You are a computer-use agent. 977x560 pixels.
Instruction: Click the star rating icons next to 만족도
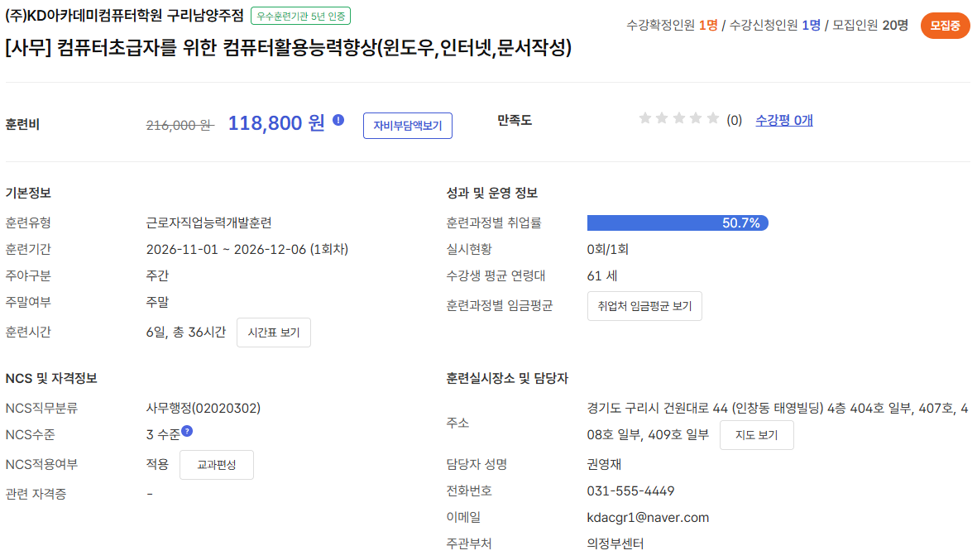679,118
